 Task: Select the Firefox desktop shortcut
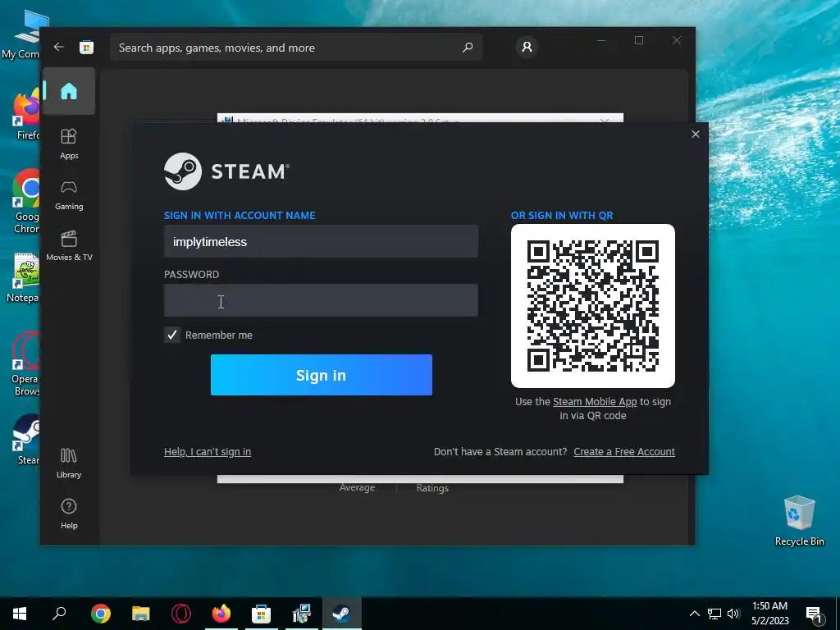27,114
